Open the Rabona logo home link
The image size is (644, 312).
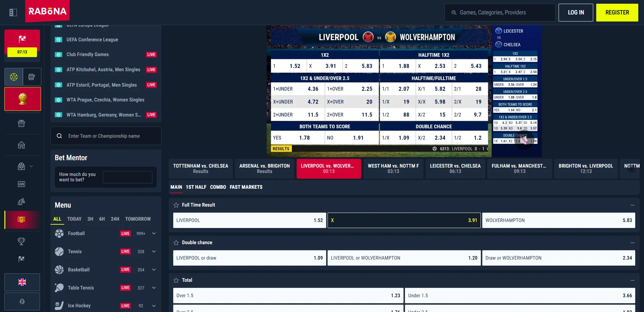click(x=47, y=11)
